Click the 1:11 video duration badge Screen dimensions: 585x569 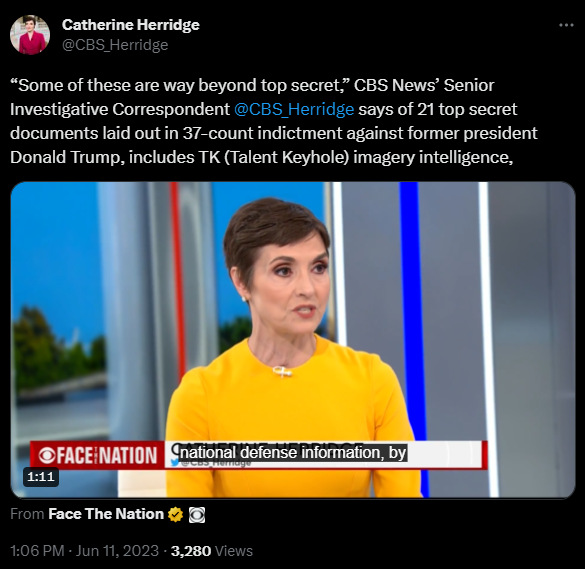(41, 476)
